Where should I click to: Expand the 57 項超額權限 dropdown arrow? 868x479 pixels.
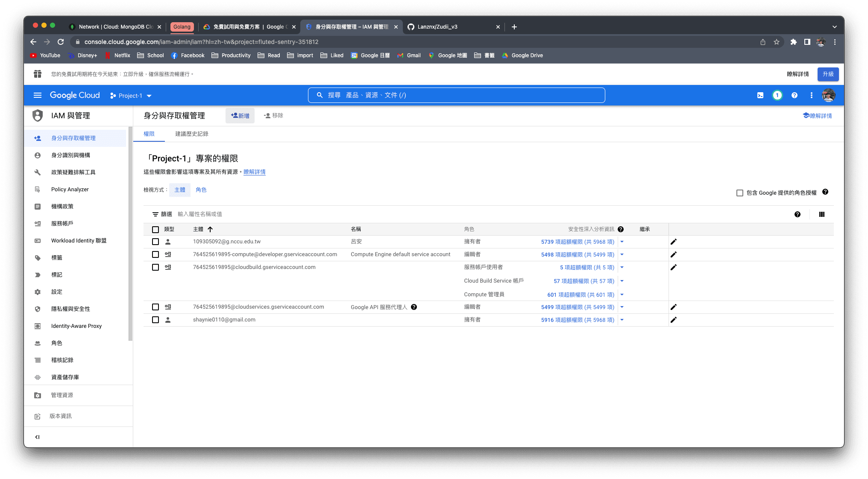coord(622,281)
